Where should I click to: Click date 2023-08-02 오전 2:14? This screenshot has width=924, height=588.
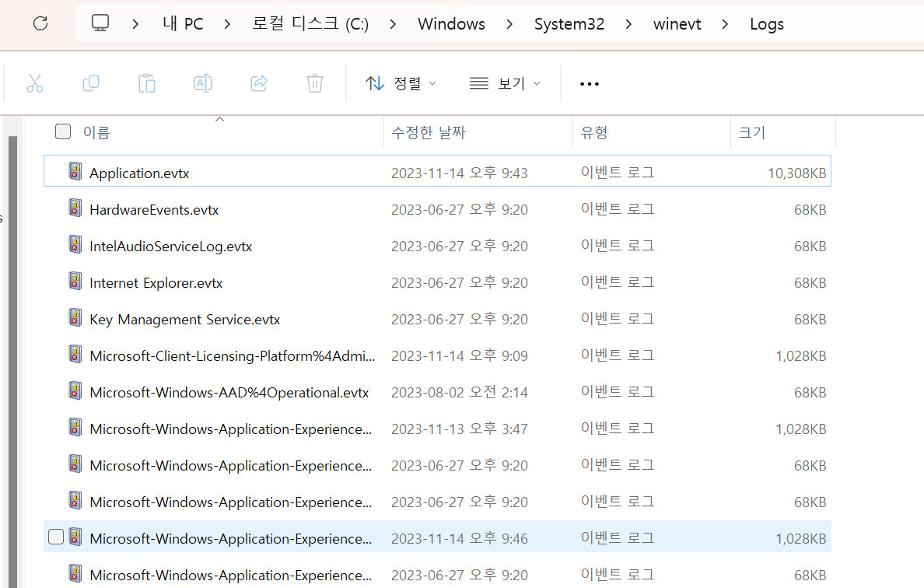[x=459, y=393]
